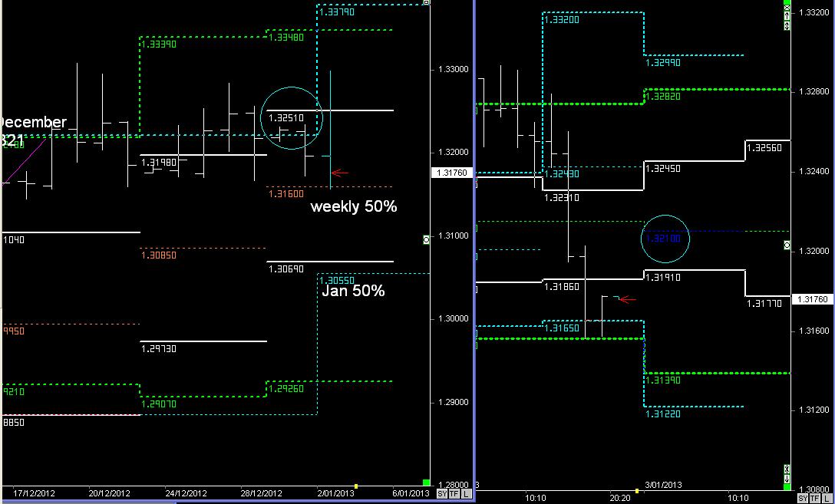835x504 pixels.
Task: Click the 1.33480 green level label
Action: coord(286,38)
